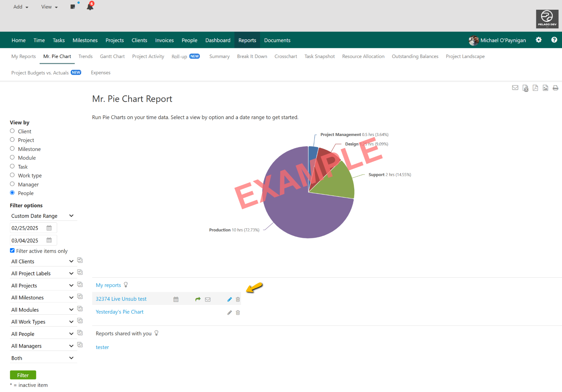The width and height of the screenshot is (562, 392).
Task: Open the settings gear menu
Action: tap(538, 40)
